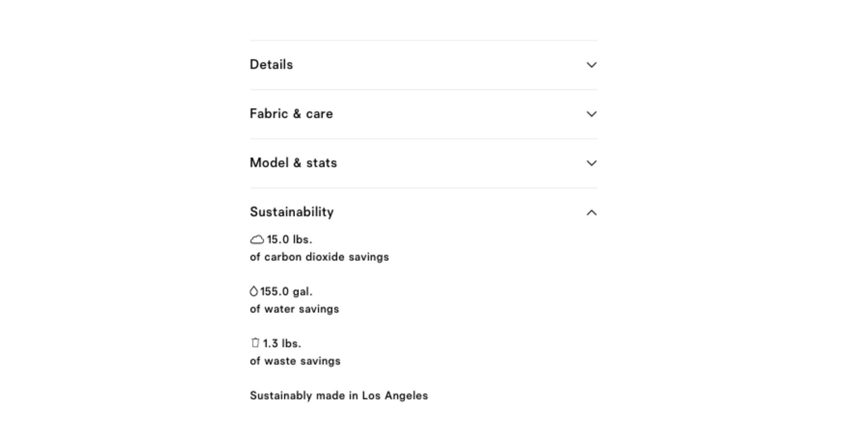Viewport: 868px width, 447px height.
Task: Open the Details accordion heading
Action: click(x=271, y=65)
